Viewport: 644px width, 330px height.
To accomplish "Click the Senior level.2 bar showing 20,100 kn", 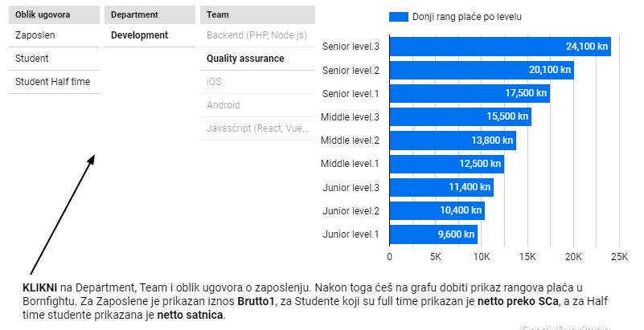I will tap(482, 70).
